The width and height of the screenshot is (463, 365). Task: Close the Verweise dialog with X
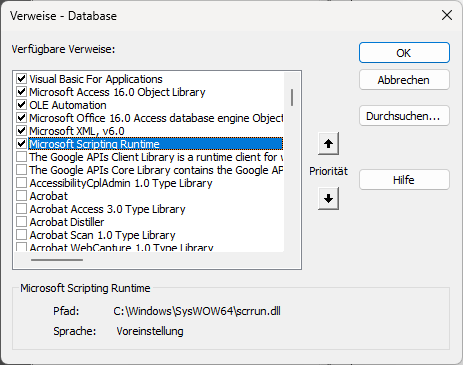(447, 15)
